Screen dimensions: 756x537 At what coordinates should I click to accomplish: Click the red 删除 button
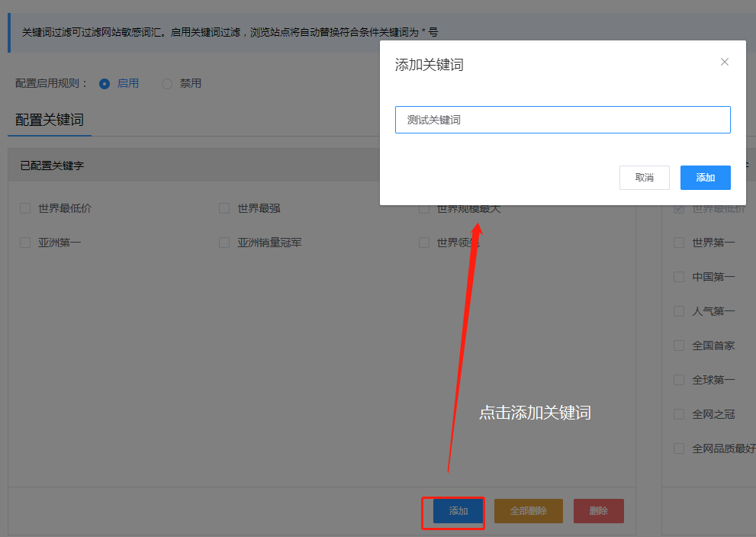tap(599, 511)
